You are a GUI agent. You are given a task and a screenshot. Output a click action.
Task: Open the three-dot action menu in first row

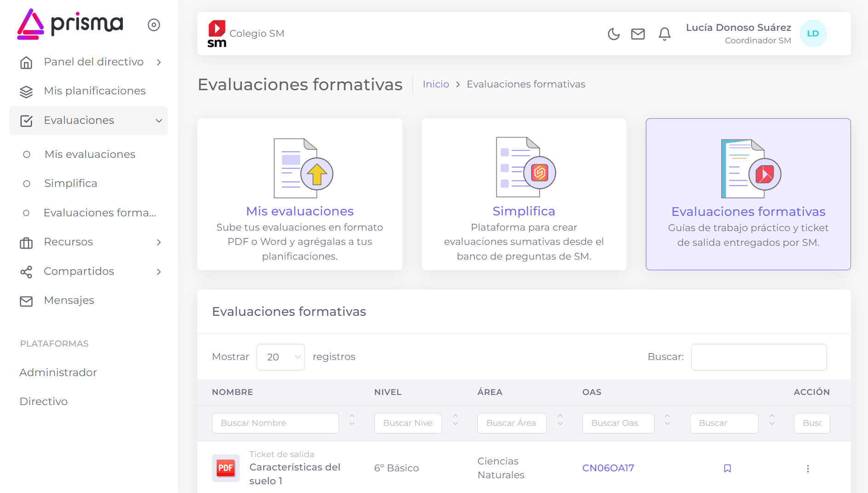click(808, 469)
